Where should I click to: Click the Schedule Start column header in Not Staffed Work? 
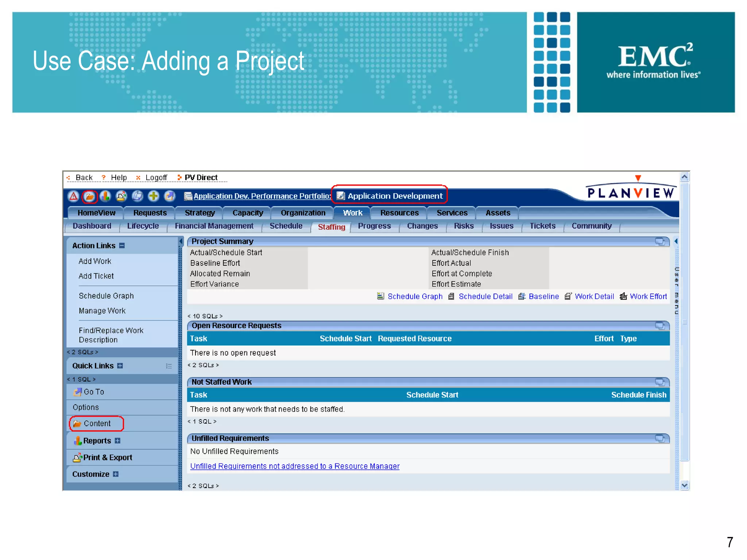coord(432,395)
